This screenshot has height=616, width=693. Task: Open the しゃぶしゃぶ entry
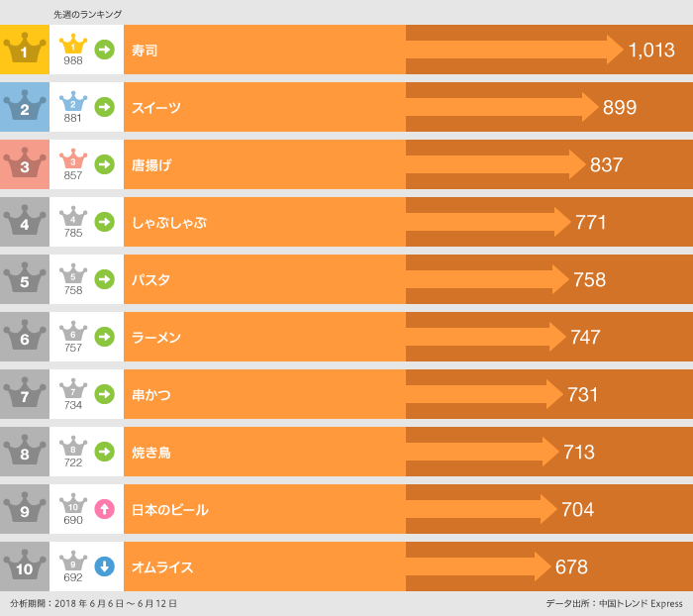(169, 222)
